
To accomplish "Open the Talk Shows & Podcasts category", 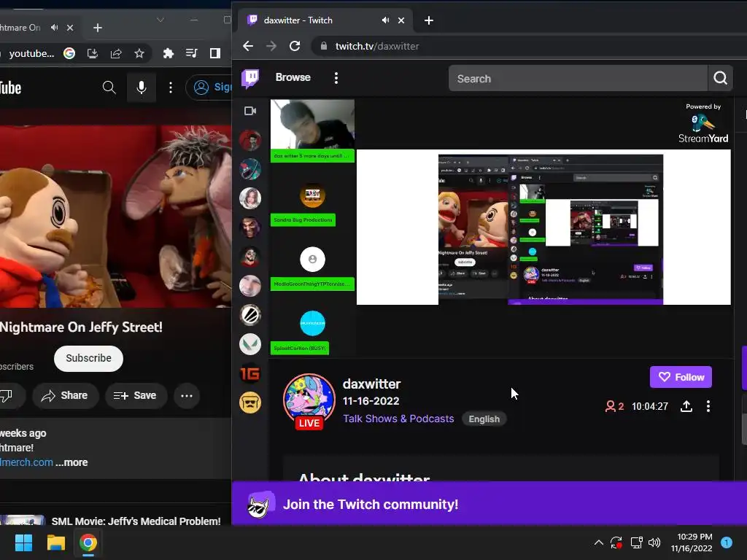I will [398, 419].
